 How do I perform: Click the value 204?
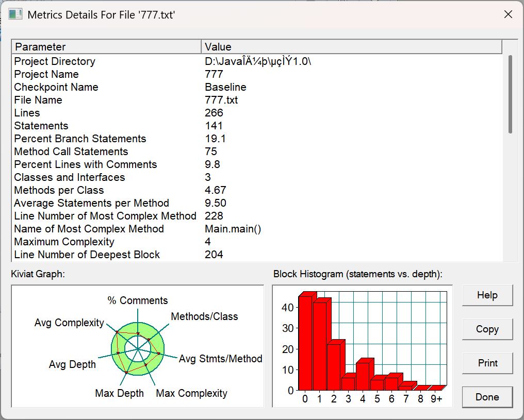(214, 255)
